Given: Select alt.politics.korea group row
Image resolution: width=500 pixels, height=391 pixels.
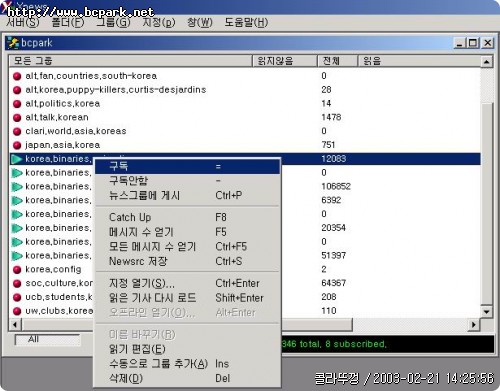Looking at the screenshot, I should [x=245, y=104].
